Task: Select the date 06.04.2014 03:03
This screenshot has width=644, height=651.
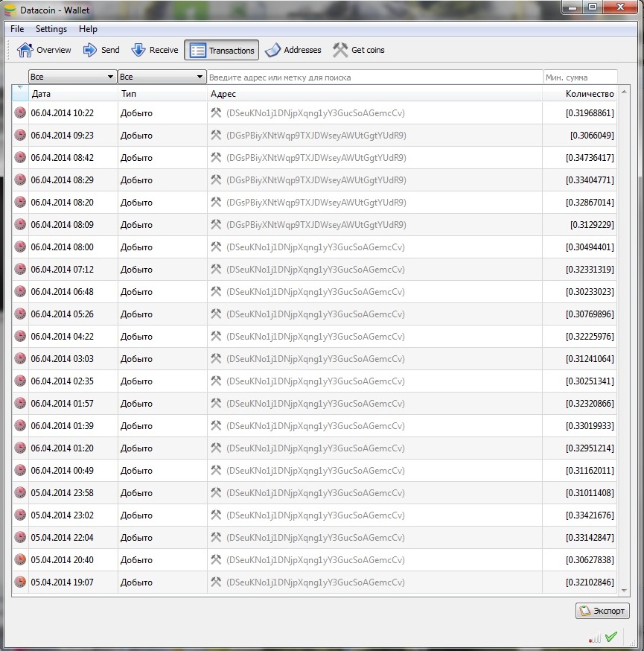Action: [63, 359]
